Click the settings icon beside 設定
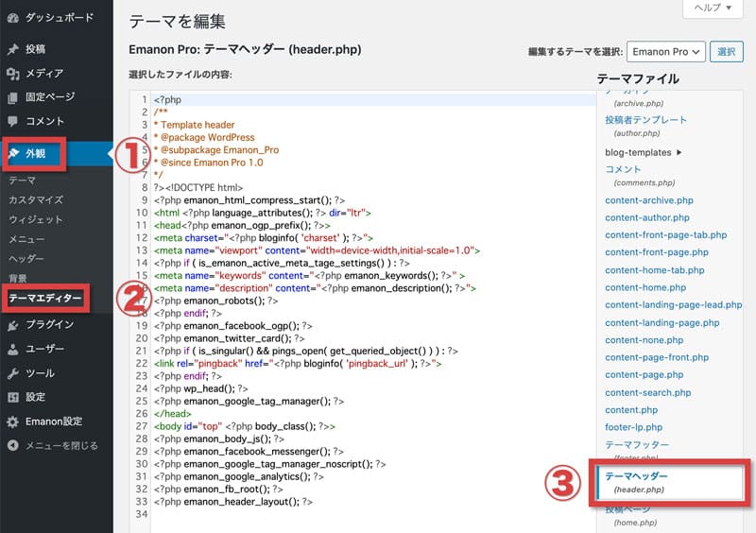This screenshot has width=756, height=533. (x=13, y=397)
